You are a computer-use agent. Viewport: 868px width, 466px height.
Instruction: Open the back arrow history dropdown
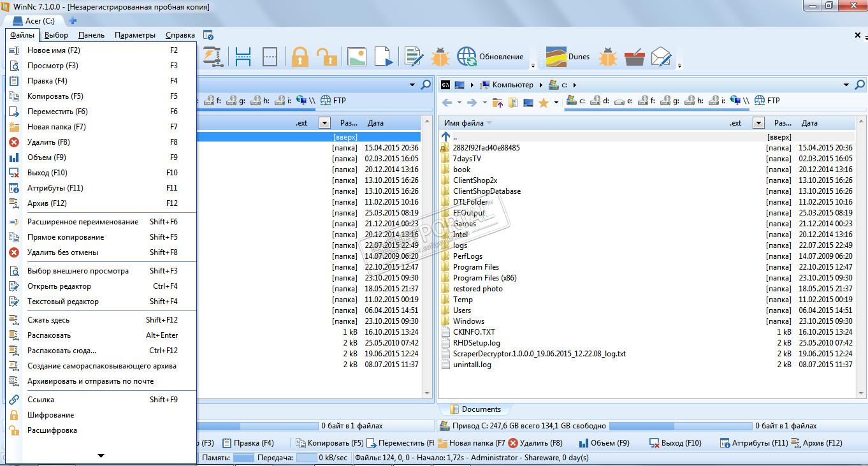point(459,102)
